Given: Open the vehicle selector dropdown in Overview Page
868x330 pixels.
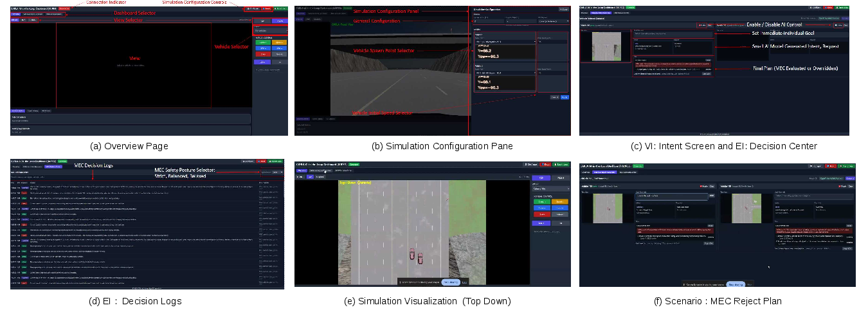Looking at the screenshot, I should tap(270, 30).
